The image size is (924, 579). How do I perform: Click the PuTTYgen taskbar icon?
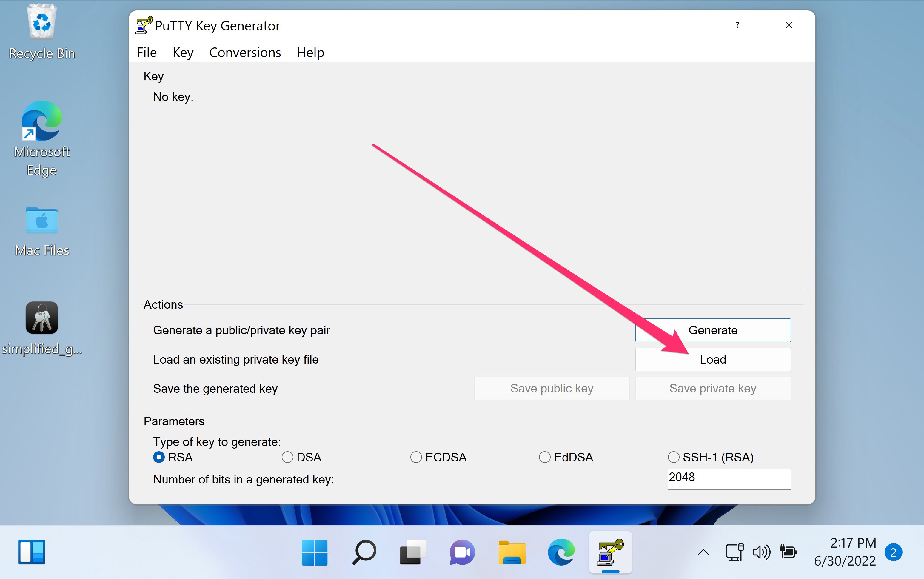pyautogui.click(x=610, y=552)
